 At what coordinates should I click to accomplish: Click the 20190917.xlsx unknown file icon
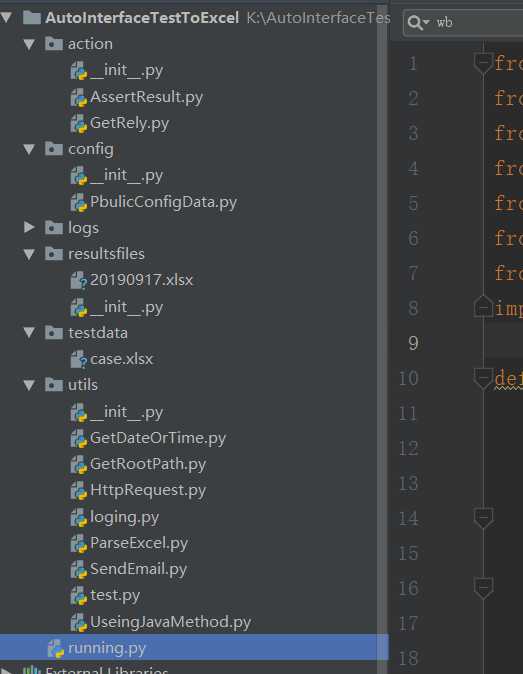[x=79, y=281]
